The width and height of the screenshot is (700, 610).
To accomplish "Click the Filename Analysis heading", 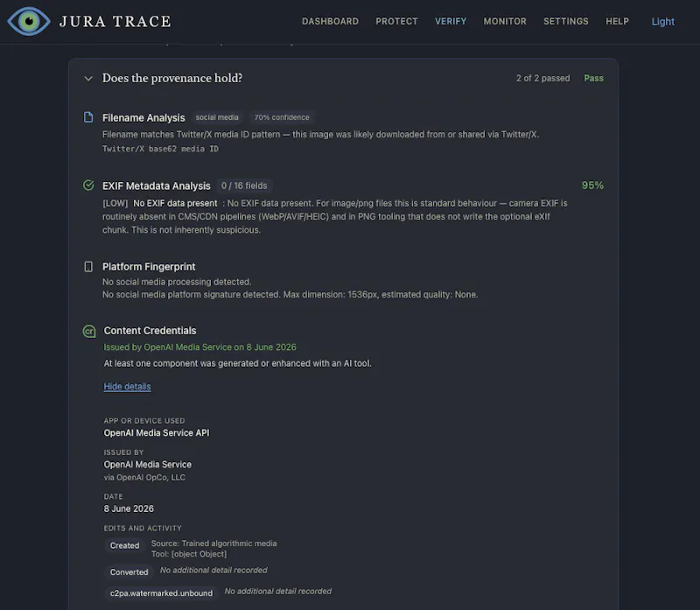I will (143, 118).
